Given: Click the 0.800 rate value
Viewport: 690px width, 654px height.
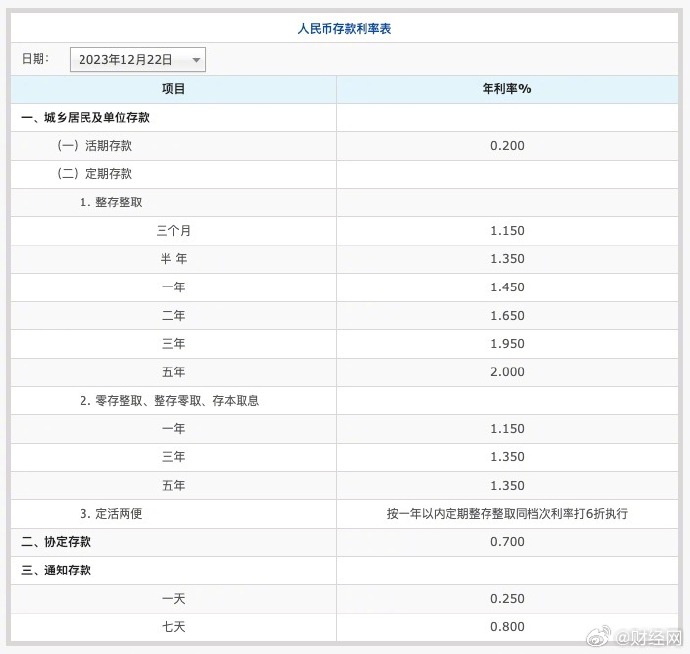Looking at the screenshot, I should [x=507, y=627].
